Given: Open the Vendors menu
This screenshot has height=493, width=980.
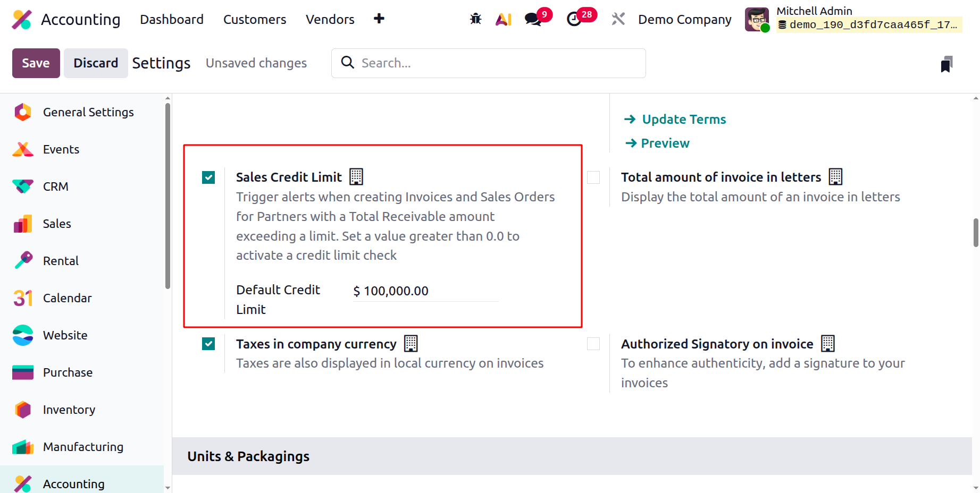Looking at the screenshot, I should tap(330, 20).
